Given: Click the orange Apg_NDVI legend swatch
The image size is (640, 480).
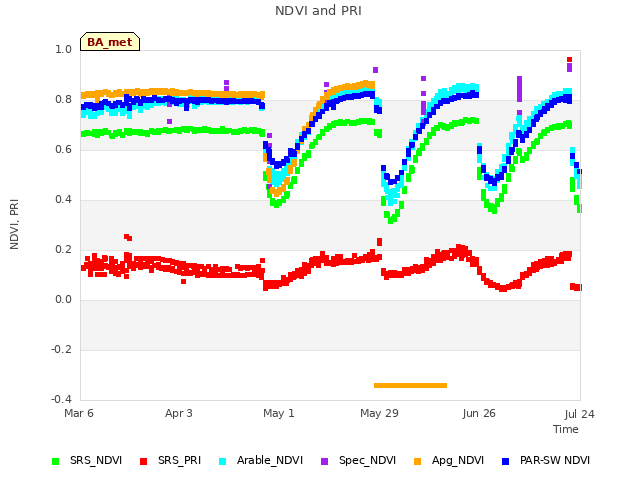Looking at the screenshot, I should coord(417,461).
